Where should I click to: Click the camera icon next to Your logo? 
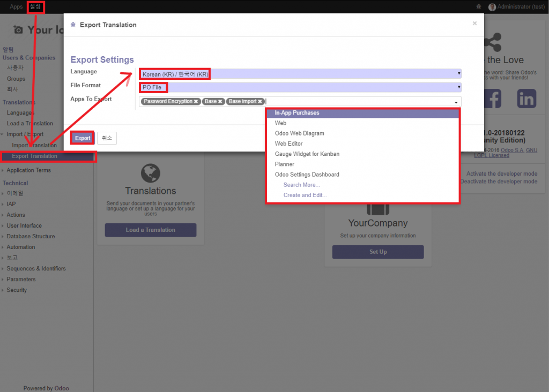coord(18,30)
